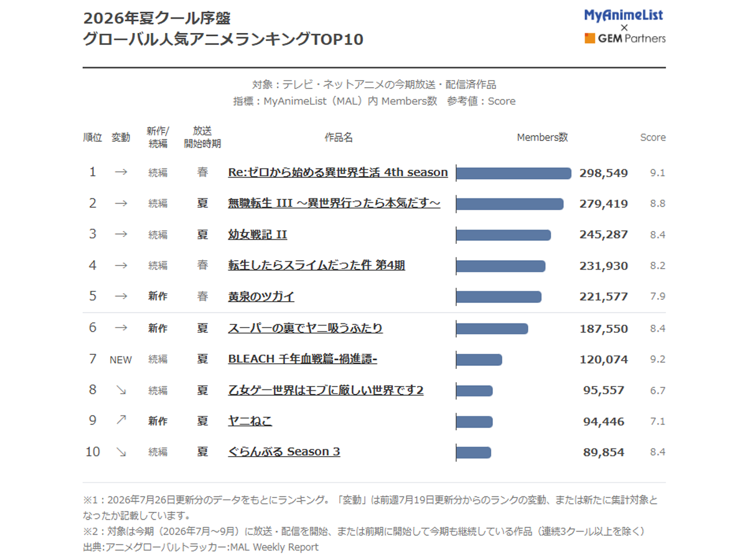The image size is (747, 560).
Task: Open 転生したらスライムだった件 第4期 link
Action: point(317,266)
